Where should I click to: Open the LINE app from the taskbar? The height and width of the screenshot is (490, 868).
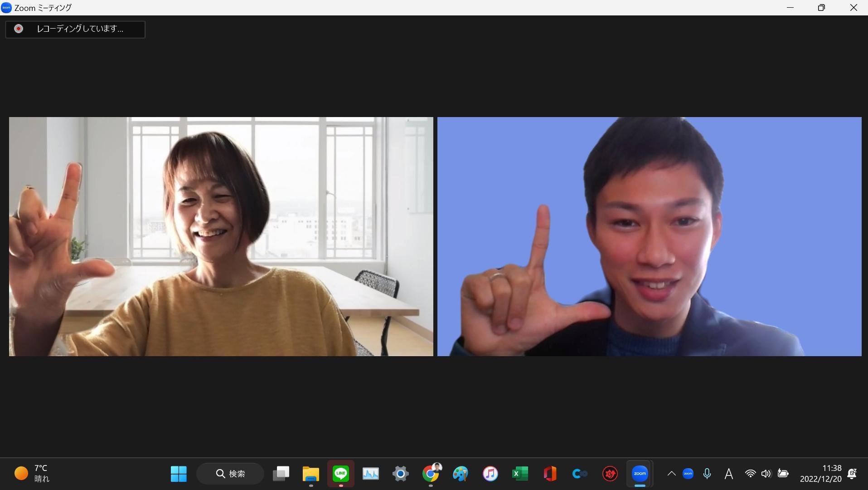click(341, 474)
